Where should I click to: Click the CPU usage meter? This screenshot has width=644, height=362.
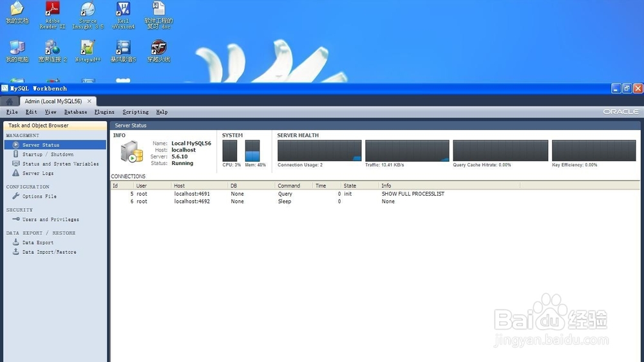pyautogui.click(x=230, y=151)
